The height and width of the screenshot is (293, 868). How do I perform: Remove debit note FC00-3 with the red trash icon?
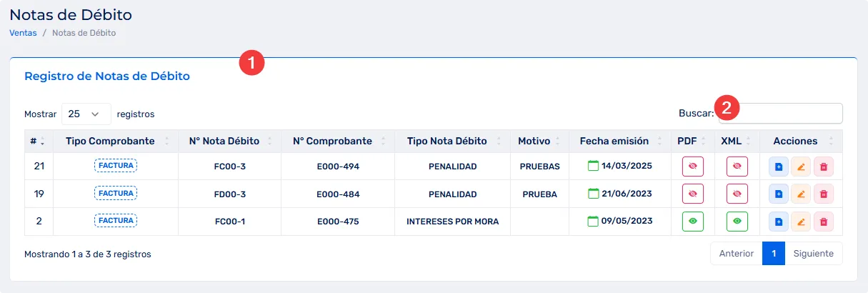click(x=824, y=167)
